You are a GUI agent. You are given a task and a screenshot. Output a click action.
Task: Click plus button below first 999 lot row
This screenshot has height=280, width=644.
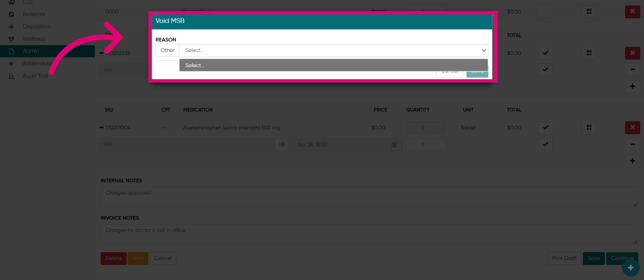coord(633,86)
